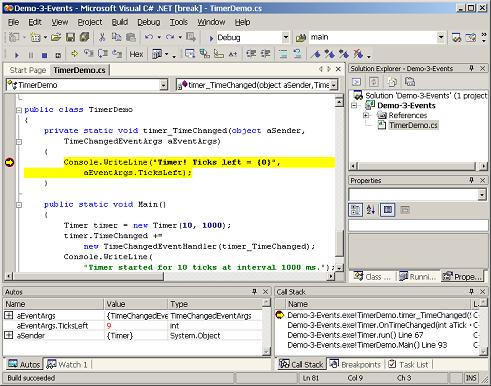Open the Tools menu
The width and height of the screenshot is (491, 386).
tap(179, 22)
